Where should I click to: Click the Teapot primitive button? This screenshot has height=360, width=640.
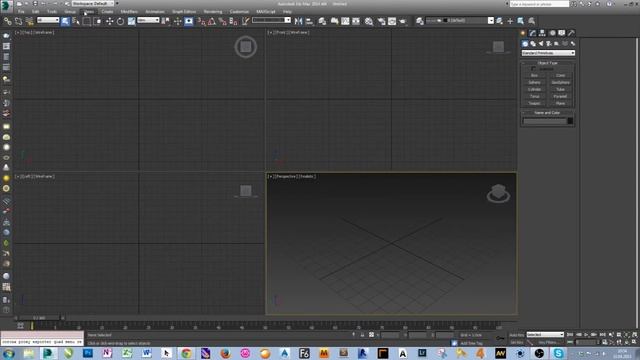pos(534,103)
